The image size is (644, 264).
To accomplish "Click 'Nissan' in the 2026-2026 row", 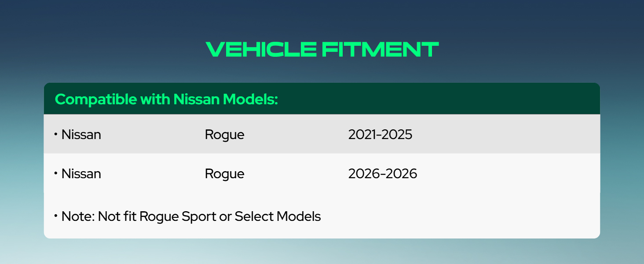I will tap(81, 174).
